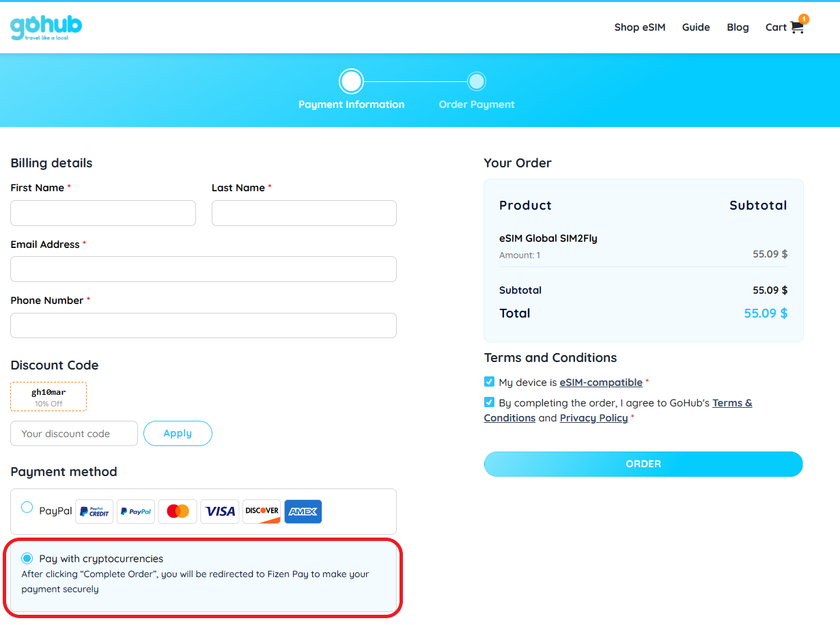
Task: Select the PayPal payment radio button
Action: (x=27, y=508)
